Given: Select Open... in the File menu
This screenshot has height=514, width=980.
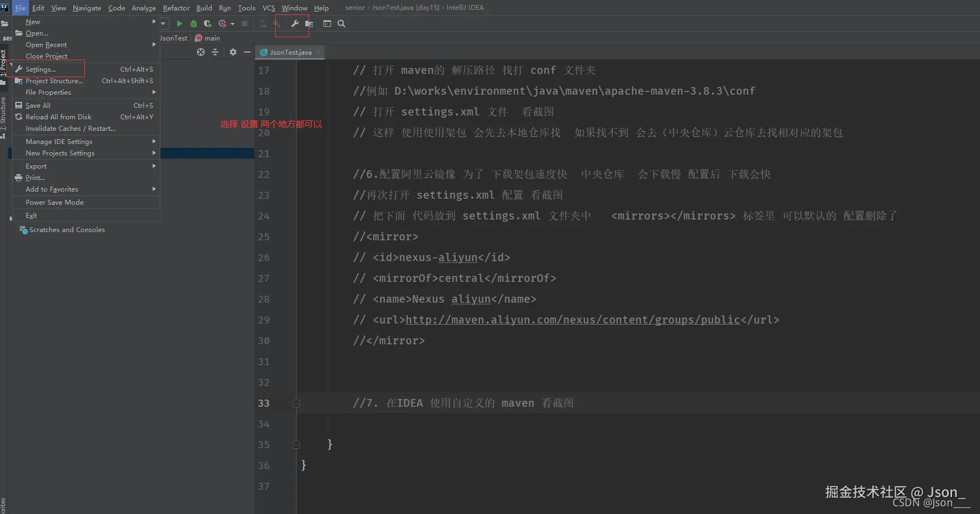Looking at the screenshot, I should 86,33.
